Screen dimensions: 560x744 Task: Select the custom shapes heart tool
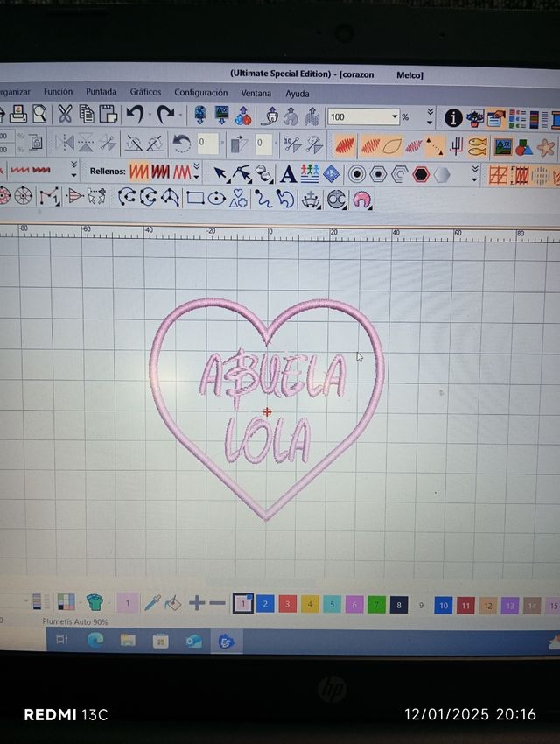(x=238, y=199)
